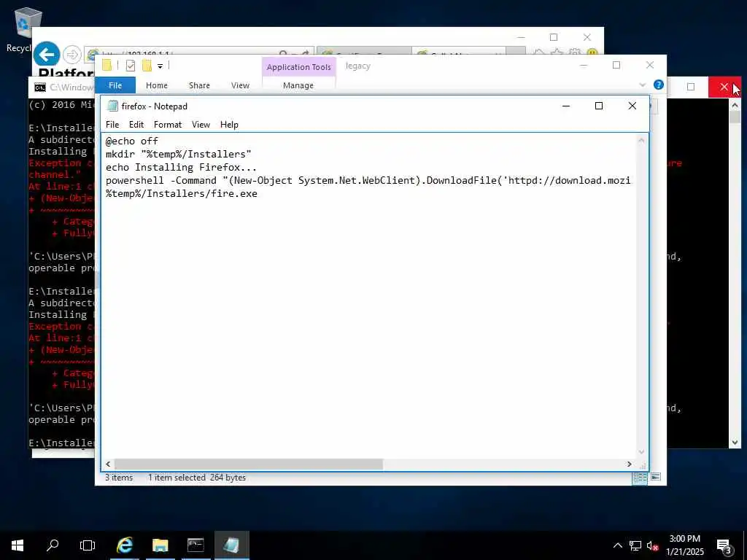
Task: Switch Explorer to Large icons view
Action: pos(656,477)
